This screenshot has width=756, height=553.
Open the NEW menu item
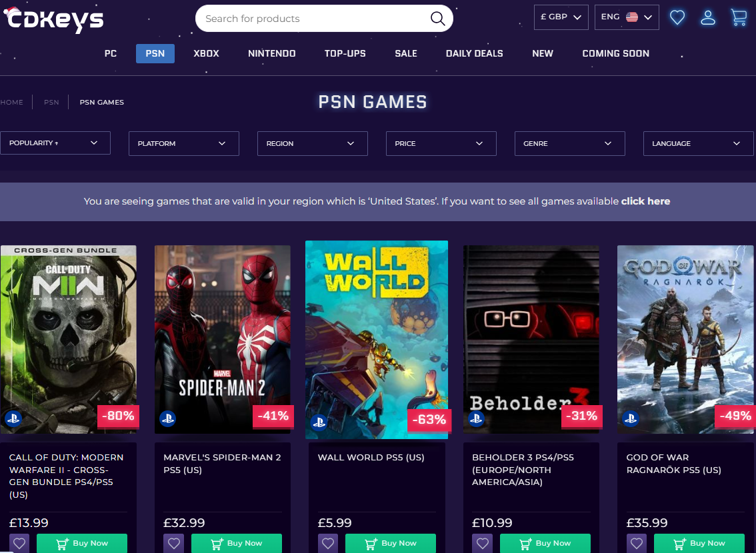[x=543, y=53]
